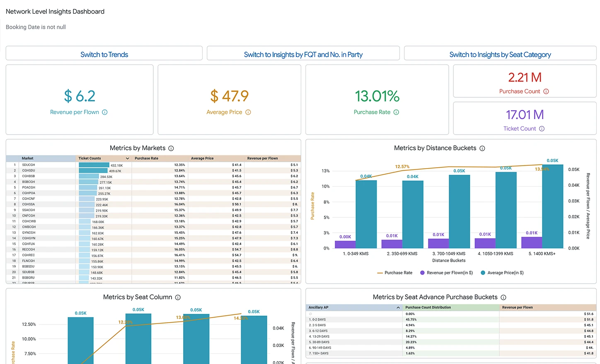
Task: Click the info icon next to Purchase Count
Action: (546, 92)
